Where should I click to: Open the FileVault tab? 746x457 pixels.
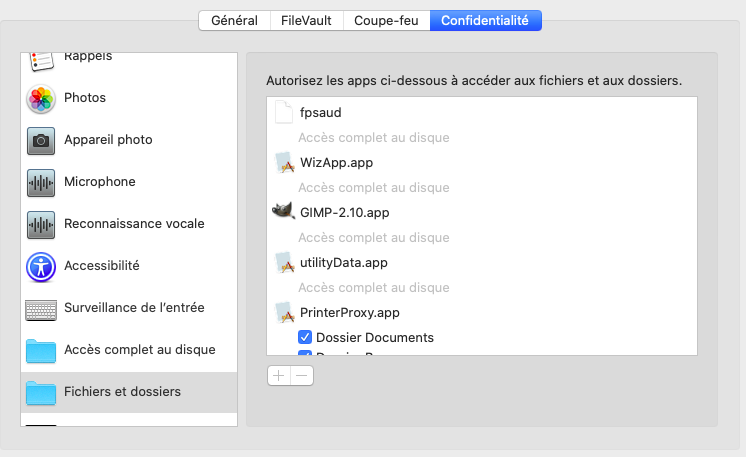pyautogui.click(x=306, y=20)
